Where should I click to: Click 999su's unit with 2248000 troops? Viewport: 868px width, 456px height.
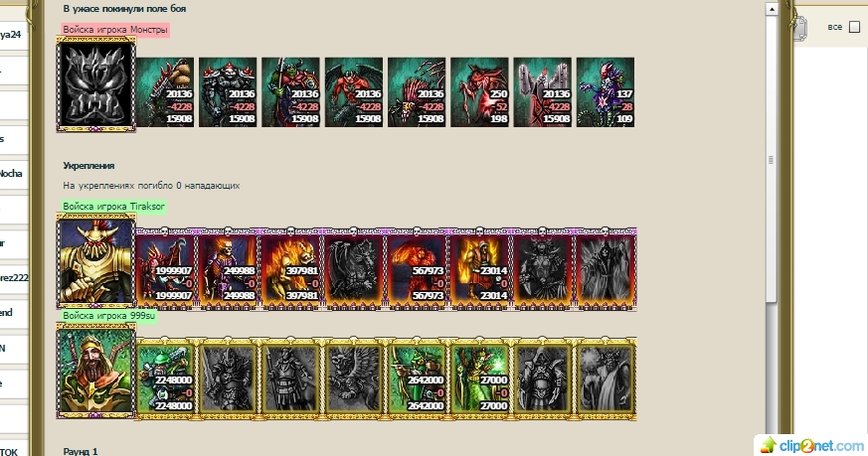(165, 379)
